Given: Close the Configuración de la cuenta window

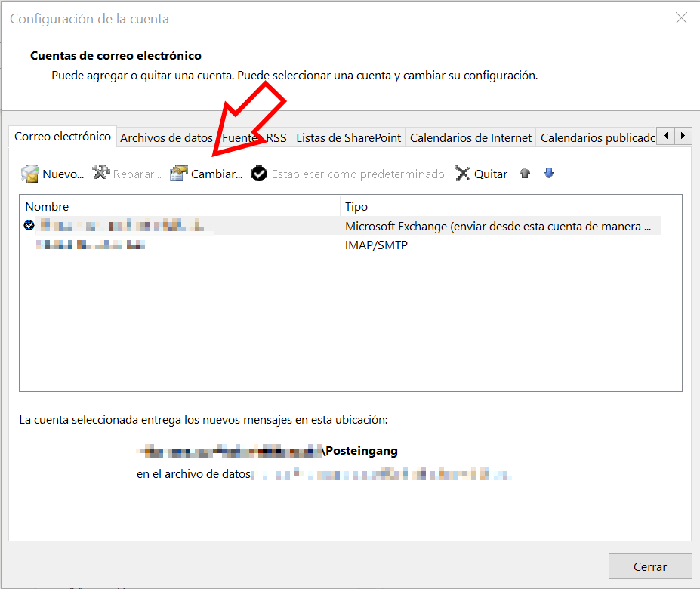Looking at the screenshot, I should (x=681, y=18).
